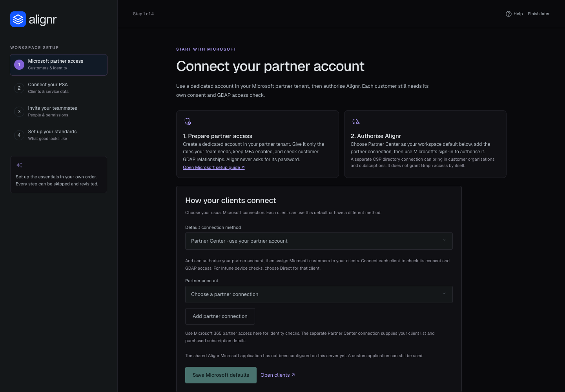Click the Help question-mark icon
Screen dimensions: 565x392
[508, 14]
